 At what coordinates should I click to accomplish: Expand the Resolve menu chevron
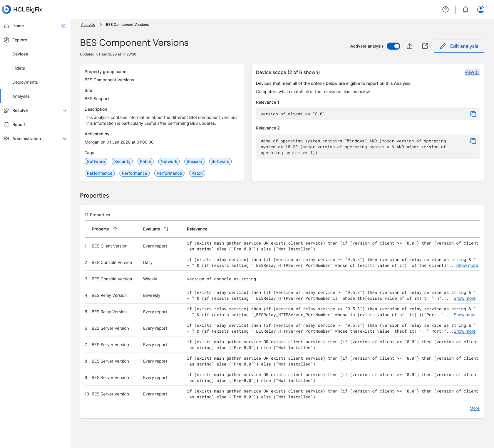pos(65,110)
